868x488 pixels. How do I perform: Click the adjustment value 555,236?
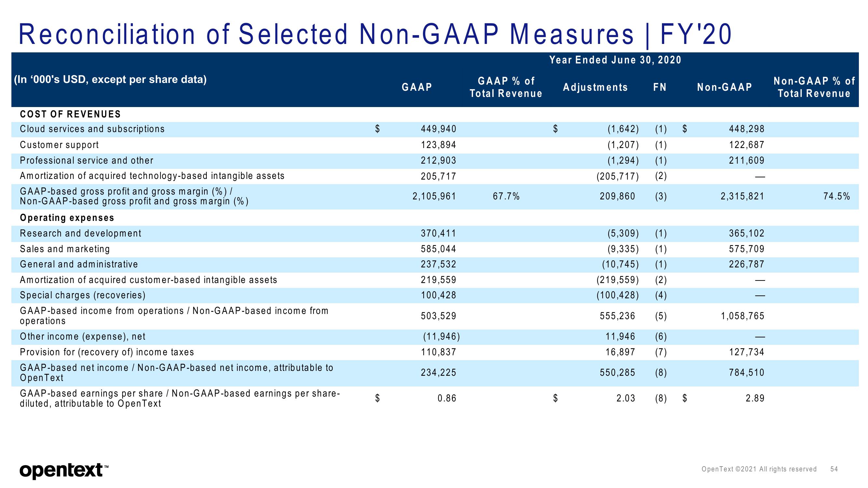click(x=617, y=316)
